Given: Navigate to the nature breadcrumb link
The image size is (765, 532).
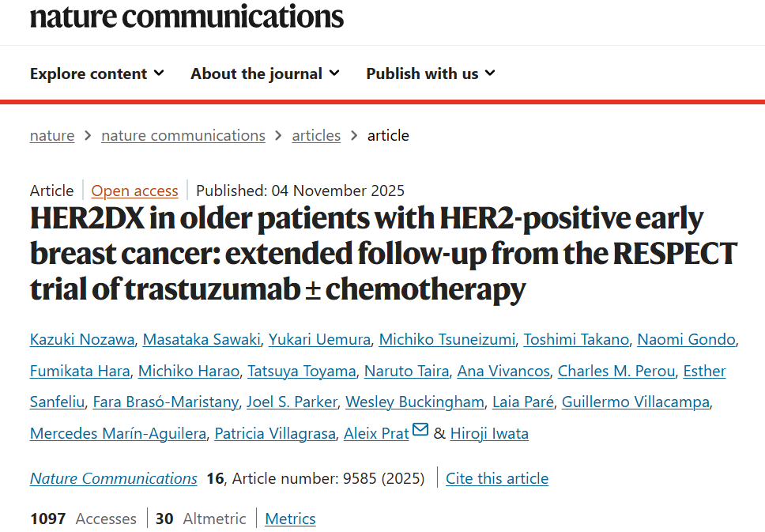Looking at the screenshot, I should click(x=51, y=135).
